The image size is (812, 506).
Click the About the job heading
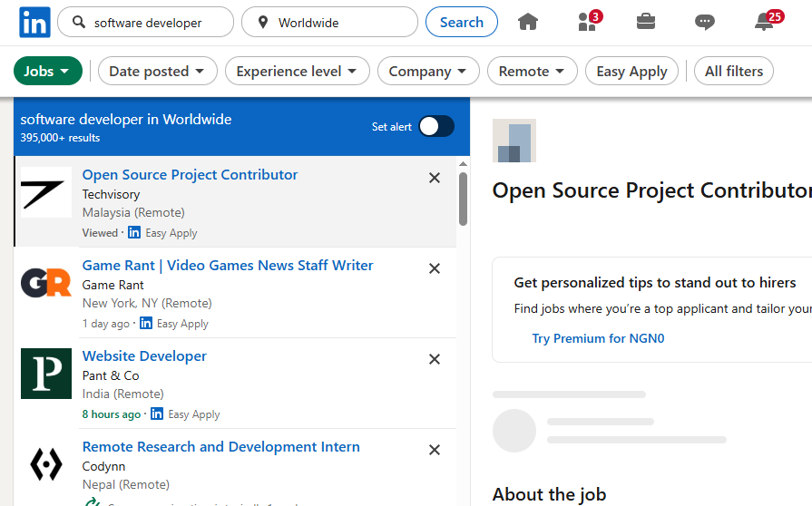549,494
